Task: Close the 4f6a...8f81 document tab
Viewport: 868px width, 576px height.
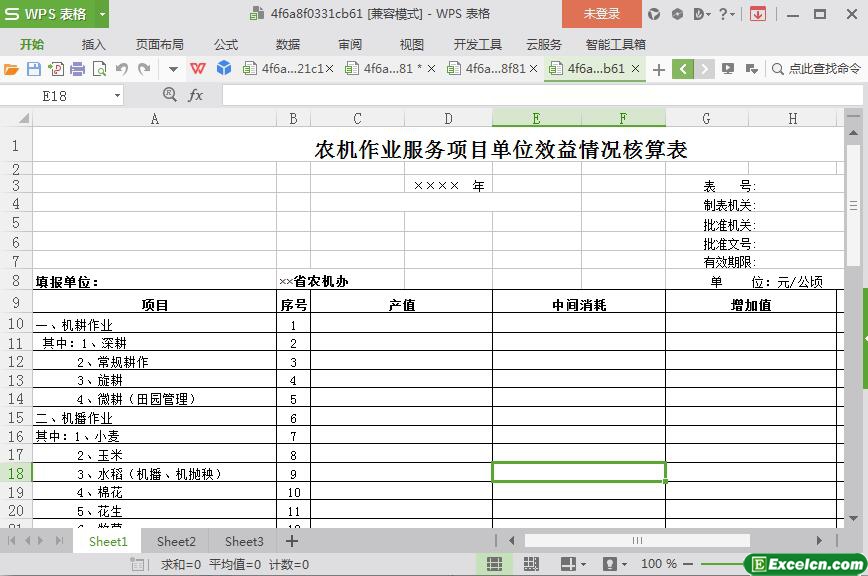Action: click(x=534, y=69)
